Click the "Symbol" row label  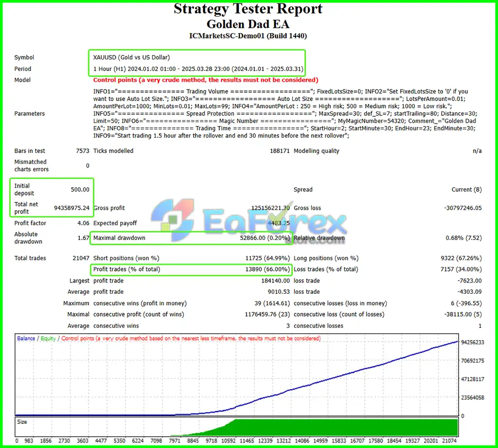24,57
